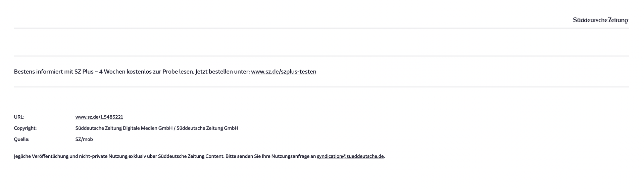
Task: Click the Süddeutsche Zeitung logo
Action: 600,20
